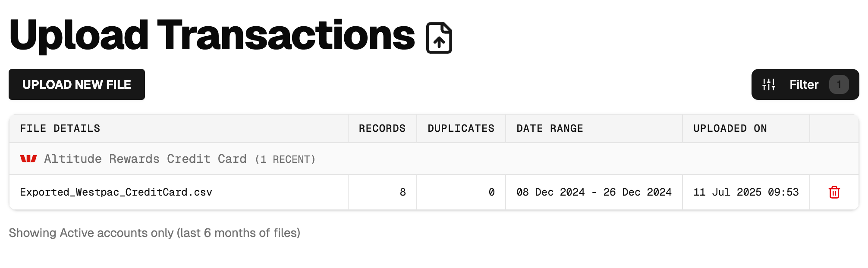
Task: Click the filter count badge showing 1
Action: coord(838,84)
